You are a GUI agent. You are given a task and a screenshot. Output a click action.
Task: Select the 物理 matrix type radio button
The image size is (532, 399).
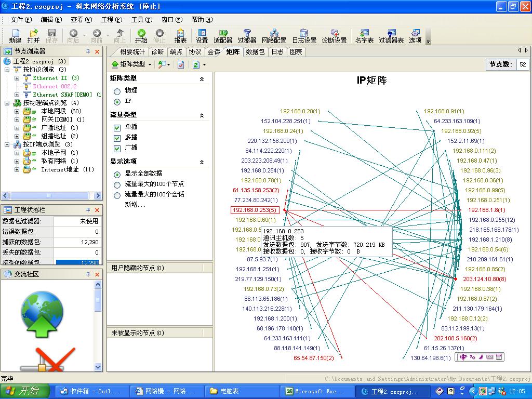click(117, 91)
